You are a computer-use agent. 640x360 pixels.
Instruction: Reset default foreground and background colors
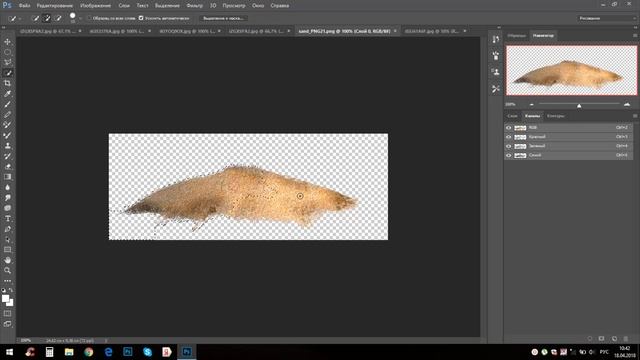tap(4, 290)
